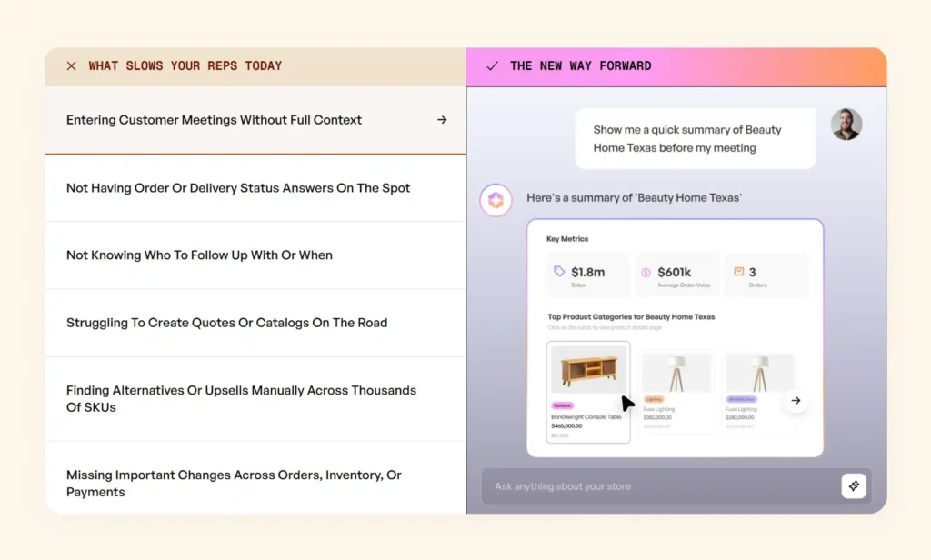Click the dollar icon next to $601k
Image resolution: width=931 pixels, height=560 pixels.
[x=646, y=273]
